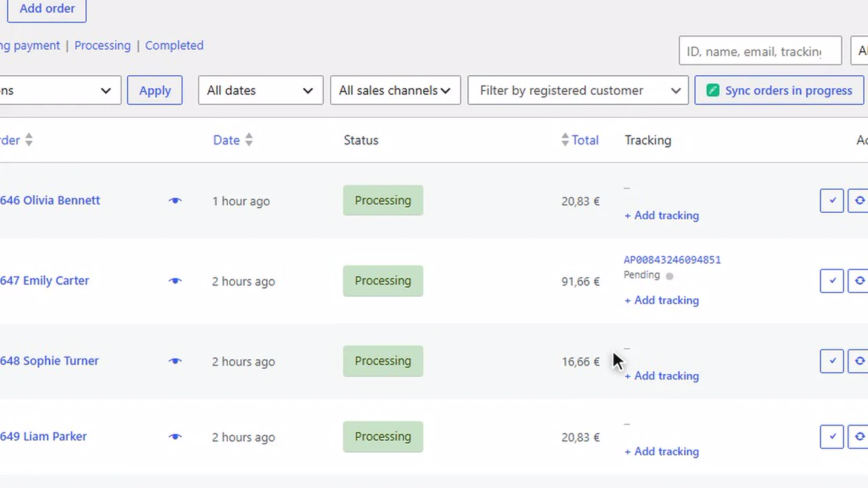The image size is (868, 488).
Task: Click the sync icon in Emily Carter's row
Action: 859,281
